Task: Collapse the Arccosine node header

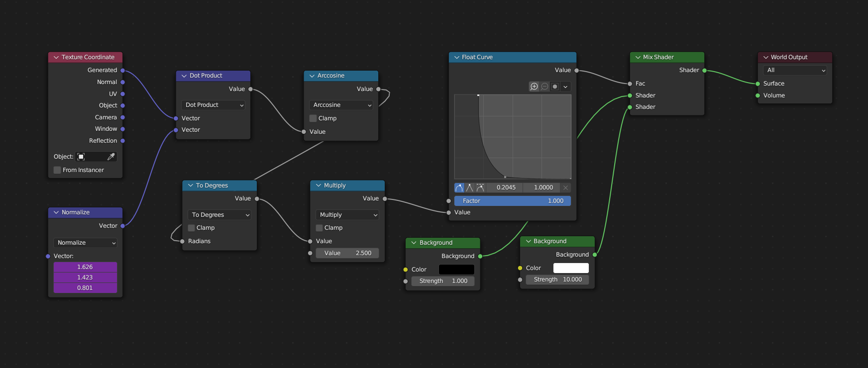Action: point(312,76)
